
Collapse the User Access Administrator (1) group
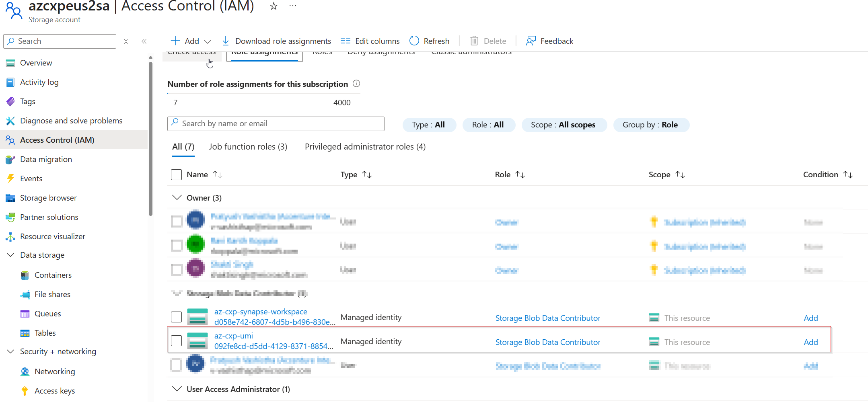pos(177,389)
